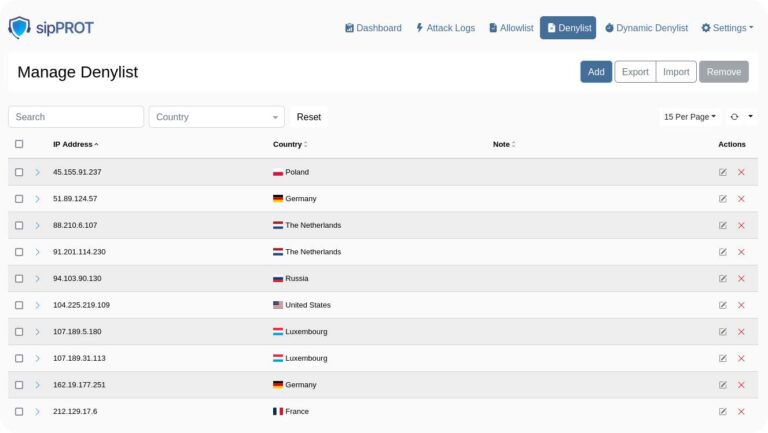
Task: Open the Settings menu
Action: coord(727,28)
